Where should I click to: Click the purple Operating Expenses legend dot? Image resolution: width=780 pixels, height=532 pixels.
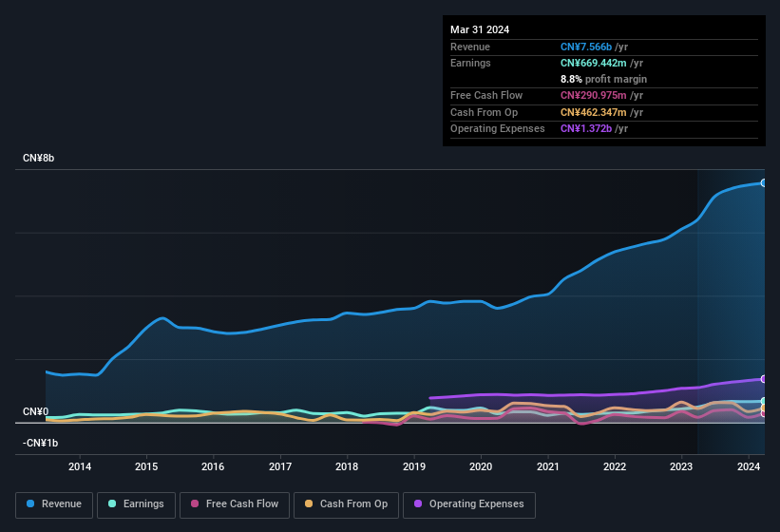419,504
